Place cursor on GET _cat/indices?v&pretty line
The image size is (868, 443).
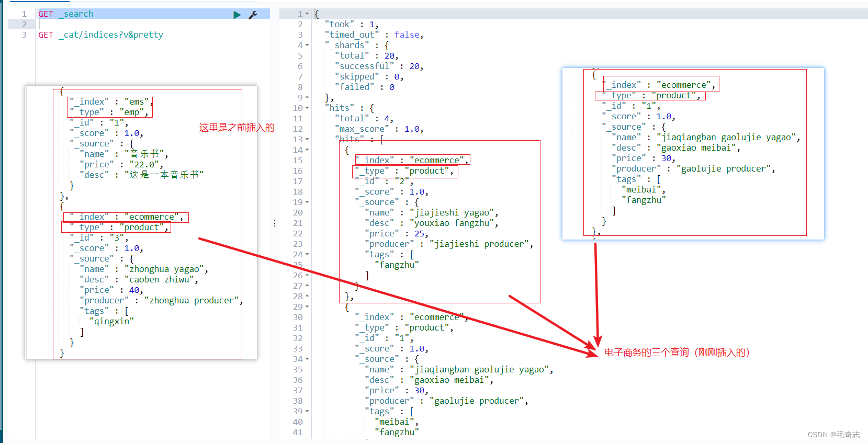click(101, 35)
